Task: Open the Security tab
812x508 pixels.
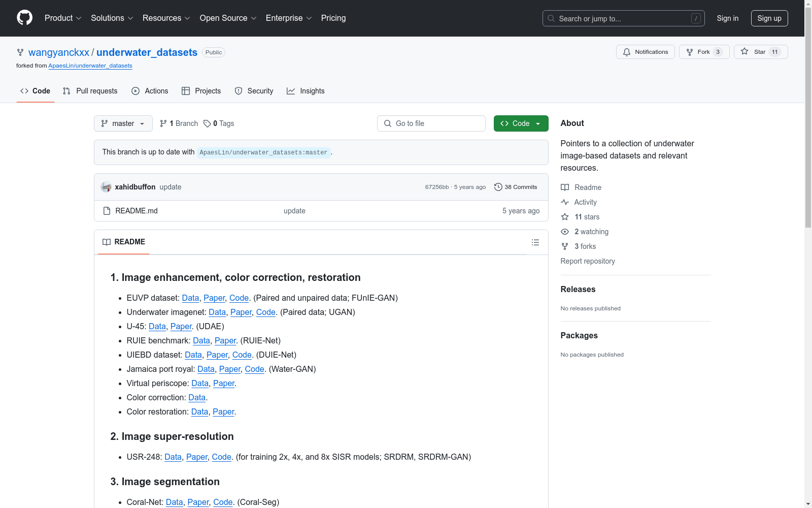Action: coord(254,91)
